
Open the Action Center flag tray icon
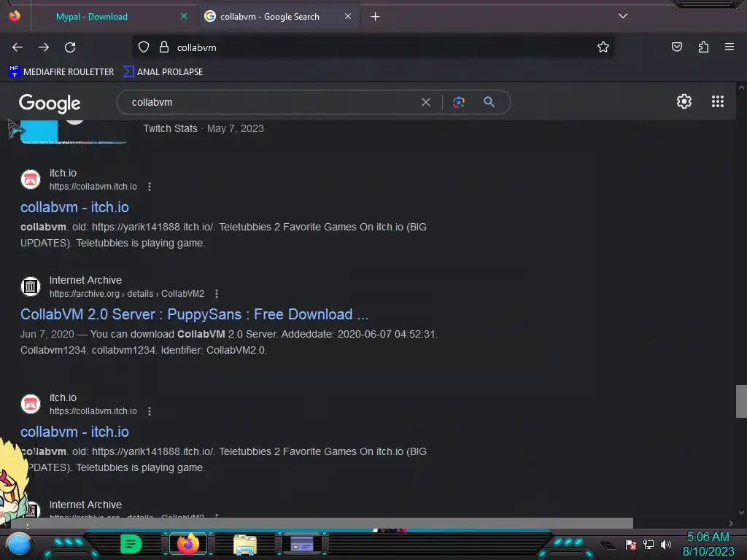point(631,545)
